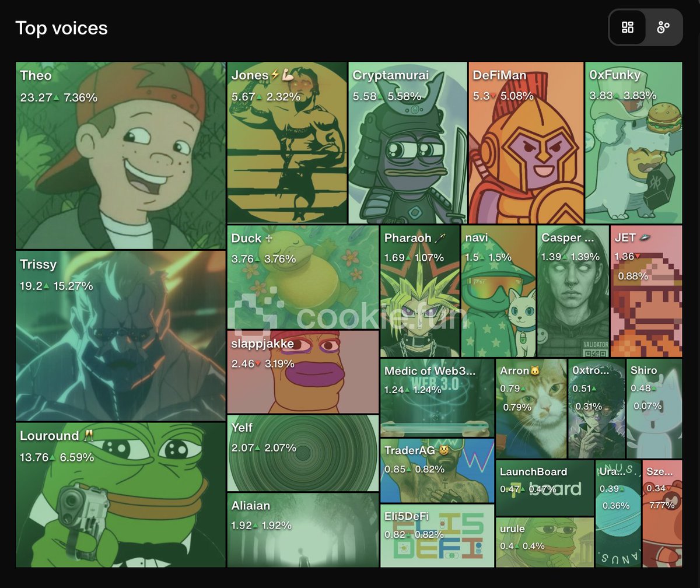Open the 0xFunky tile
This screenshot has height=588, width=700.
[x=633, y=142]
